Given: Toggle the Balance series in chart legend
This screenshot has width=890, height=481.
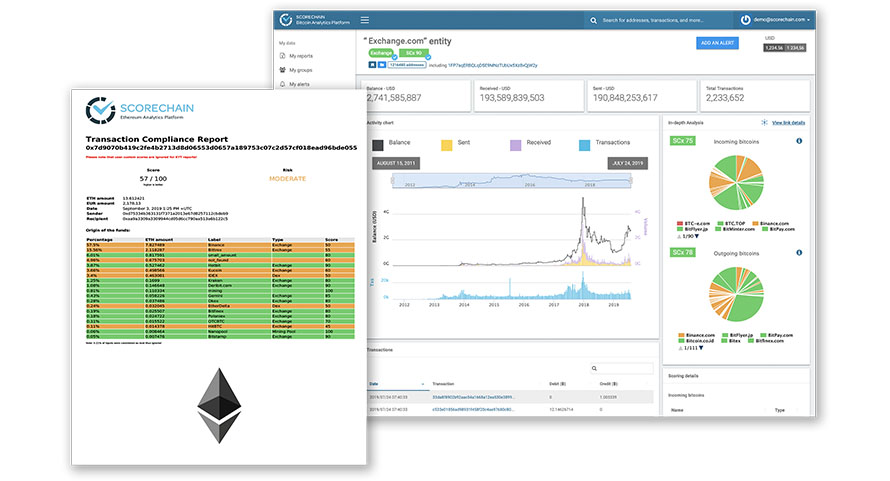Looking at the screenshot, I should click(x=377, y=145).
